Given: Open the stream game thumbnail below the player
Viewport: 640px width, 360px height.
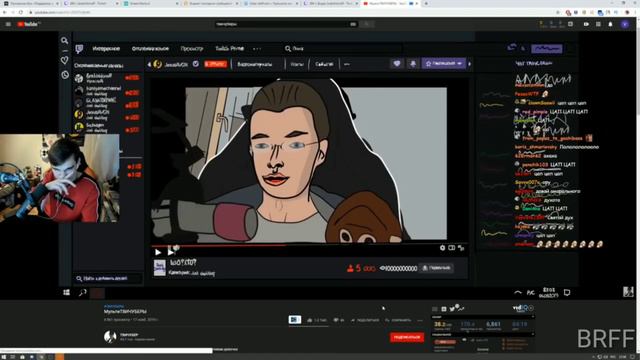Looking at the screenshot, I should [160, 268].
